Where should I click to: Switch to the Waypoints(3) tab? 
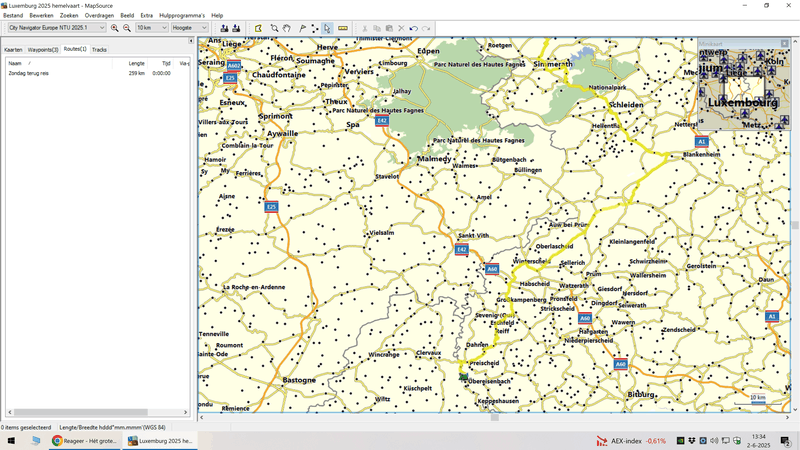pos(43,49)
